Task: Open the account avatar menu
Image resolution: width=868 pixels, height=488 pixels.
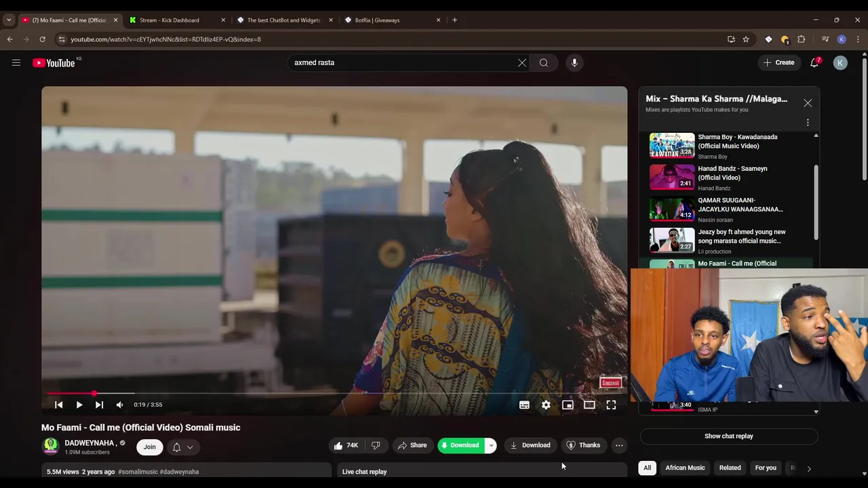Action: pyautogui.click(x=840, y=62)
